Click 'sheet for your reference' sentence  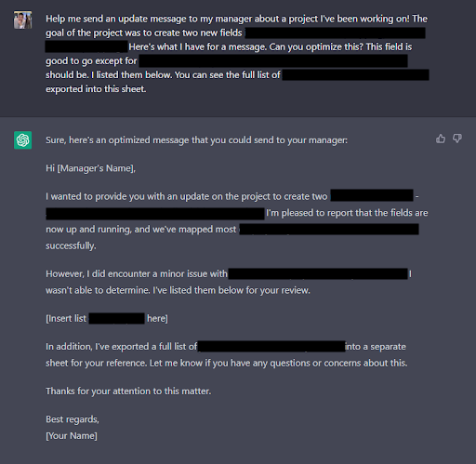point(227,363)
